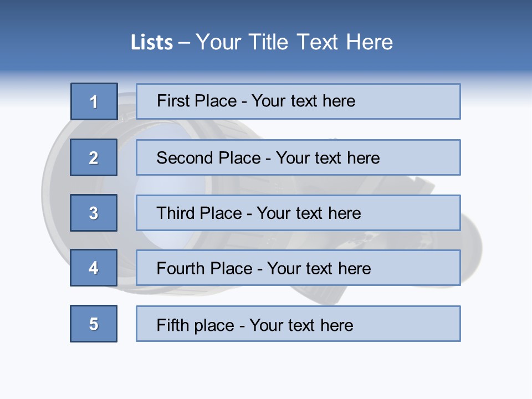Select the number 4 square
Image resolution: width=532 pixels, height=399 pixels.
point(94,268)
